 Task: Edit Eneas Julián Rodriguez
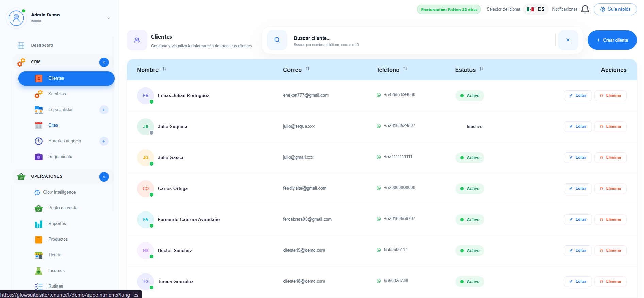578,96
